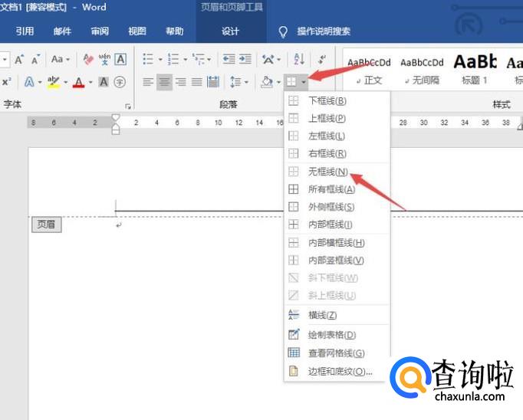Switch to the 引用 ribbon tab

point(25,31)
